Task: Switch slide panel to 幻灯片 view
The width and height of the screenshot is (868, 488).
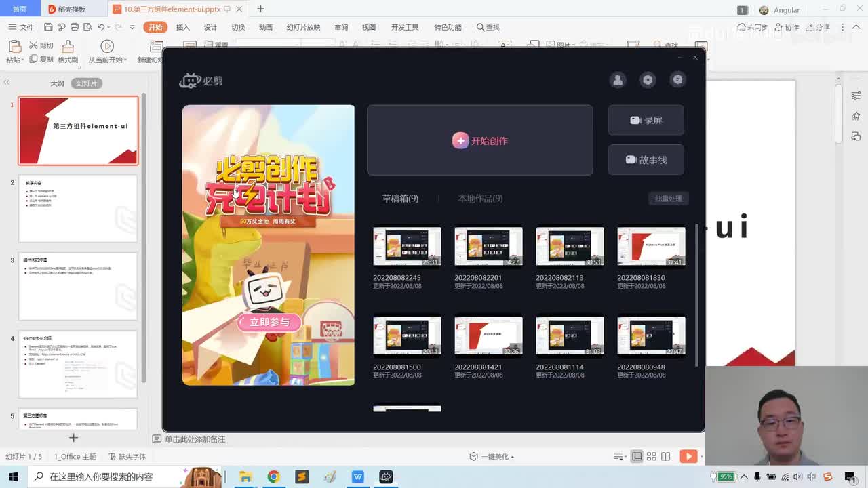Action: 87,83
